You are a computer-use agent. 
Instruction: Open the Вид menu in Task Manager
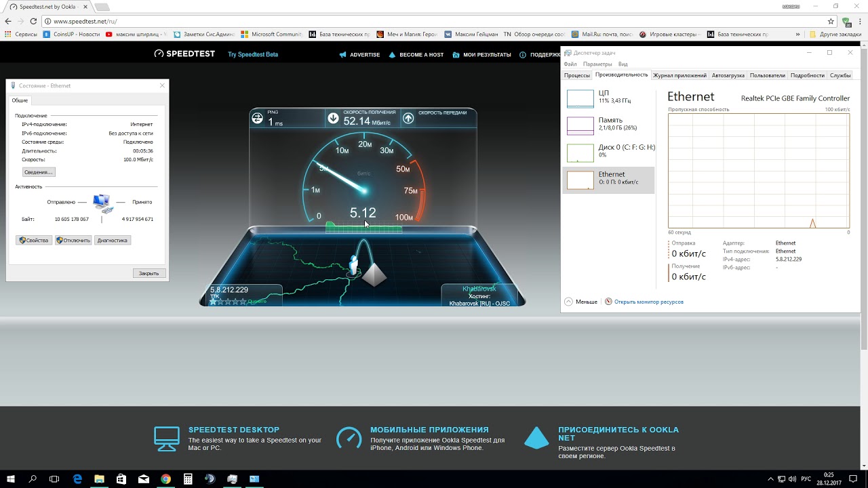click(x=623, y=64)
